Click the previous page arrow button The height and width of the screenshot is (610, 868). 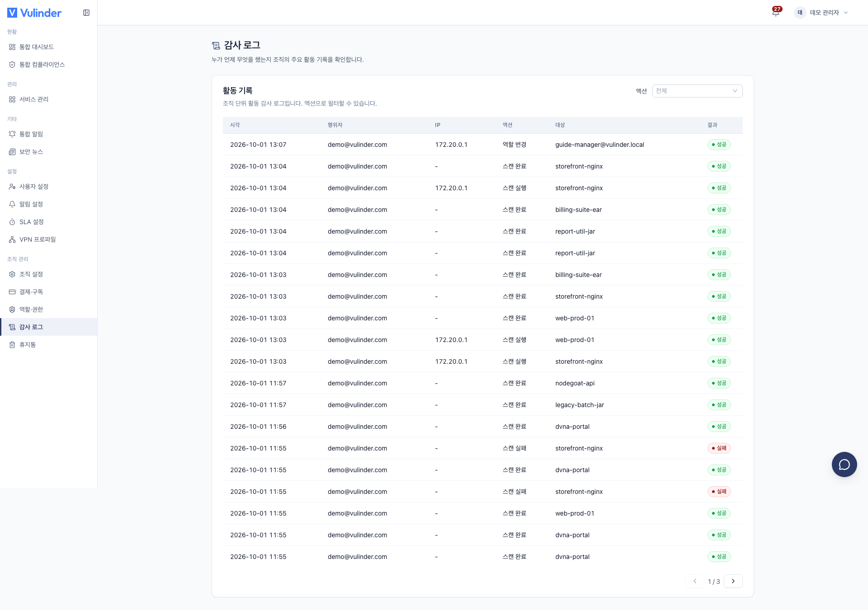pos(694,581)
